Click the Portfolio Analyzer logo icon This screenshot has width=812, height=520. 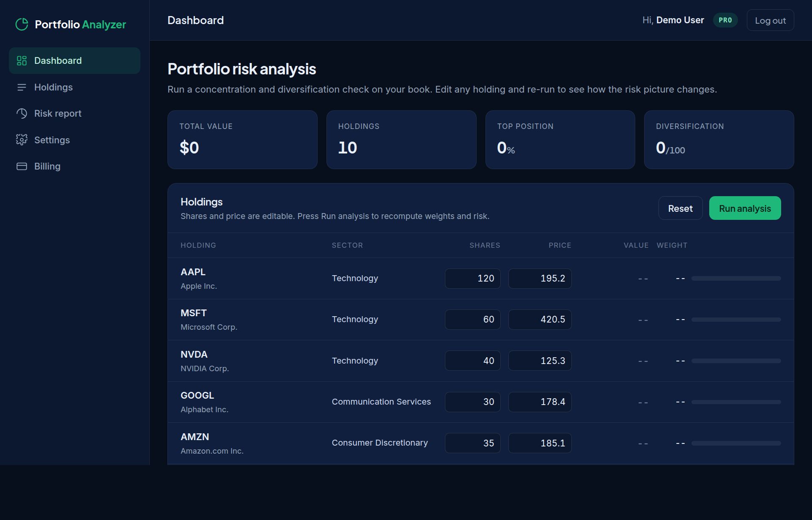tap(22, 25)
